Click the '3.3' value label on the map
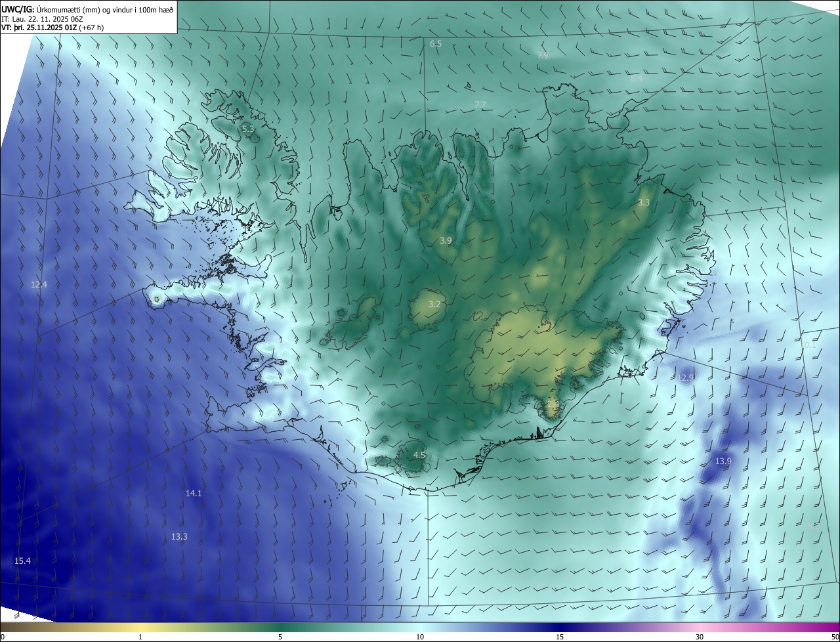This screenshot has height=642, width=840. [644, 203]
